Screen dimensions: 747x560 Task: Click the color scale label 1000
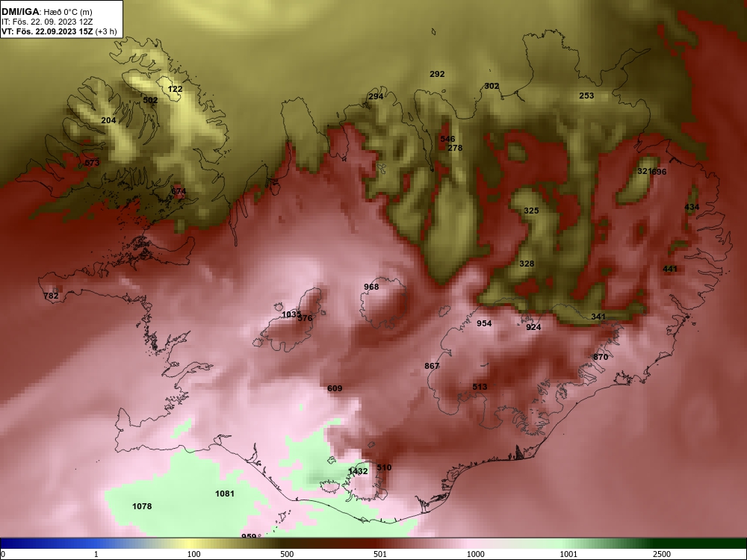tap(476, 554)
